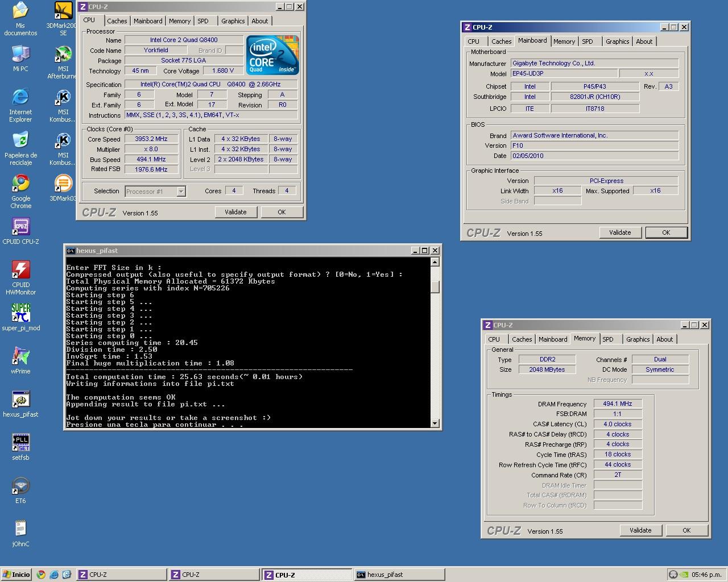This screenshot has height=582, width=728.
Task: Select the super_pi_mod desktop icon
Action: coord(20,317)
